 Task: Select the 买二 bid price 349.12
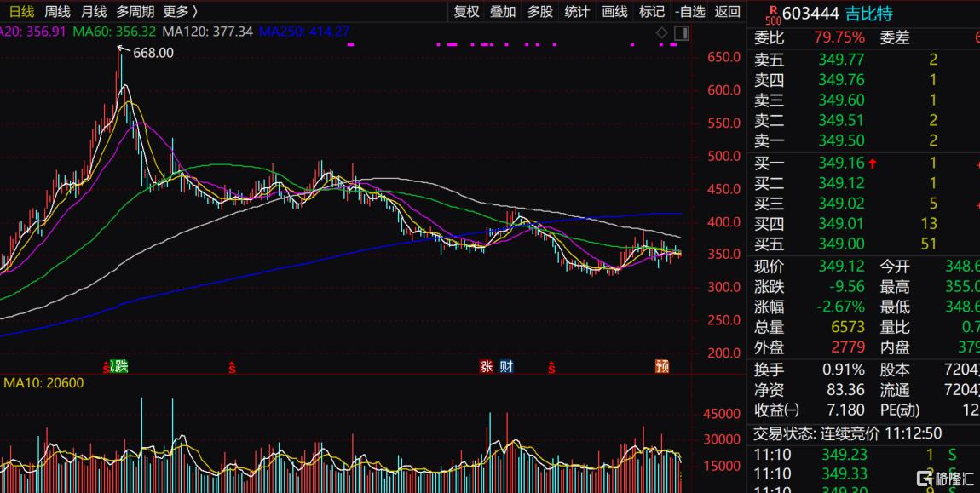click(841, 183)
